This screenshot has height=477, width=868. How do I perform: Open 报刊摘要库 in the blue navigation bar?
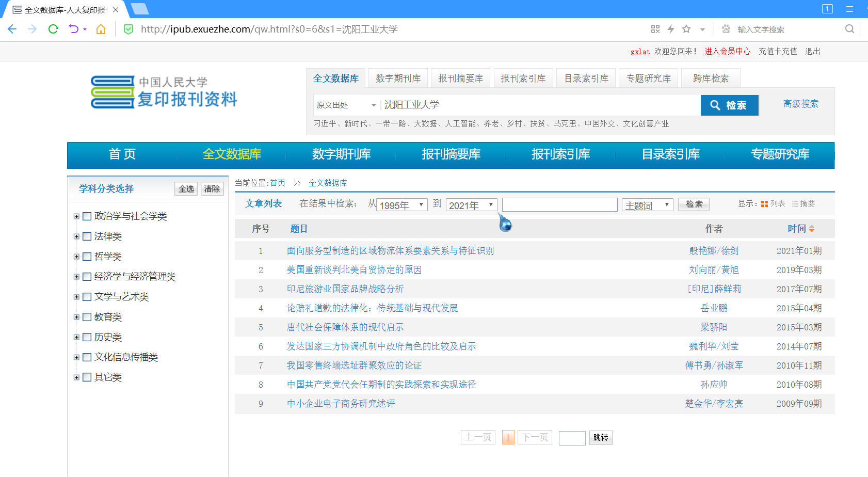click(x=451, y=154)
